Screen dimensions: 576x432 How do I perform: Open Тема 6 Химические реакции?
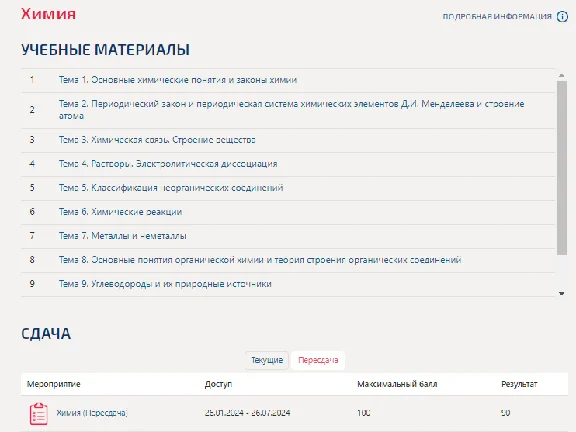pos(120,212)
